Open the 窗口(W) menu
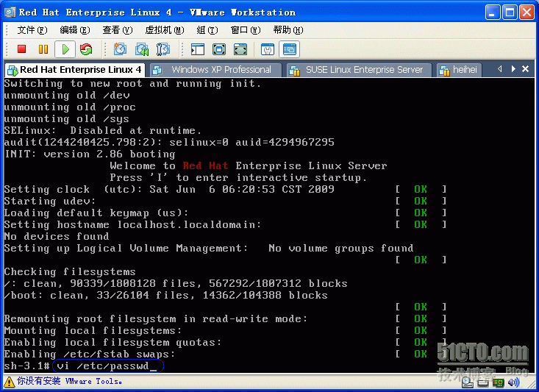The height and width of the screenshot is (392, 539). point(246,30)
